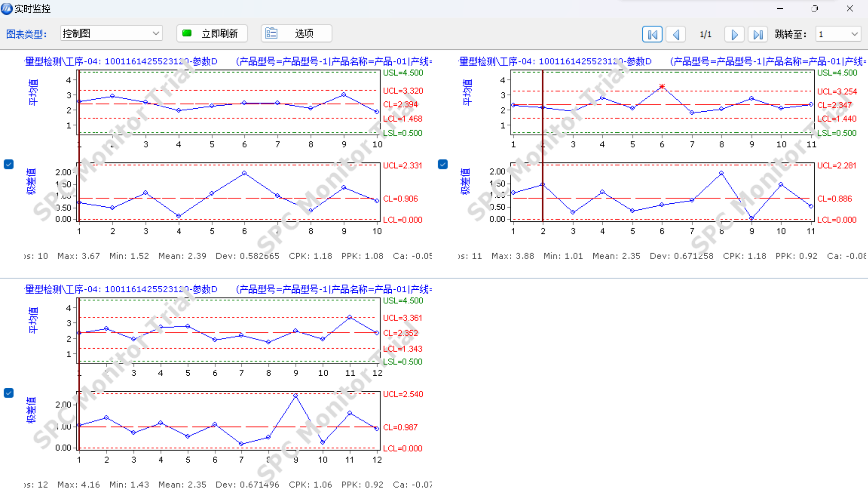The image size is (868, 503).
Task: Restore down the window
Action: coord(814,9)
